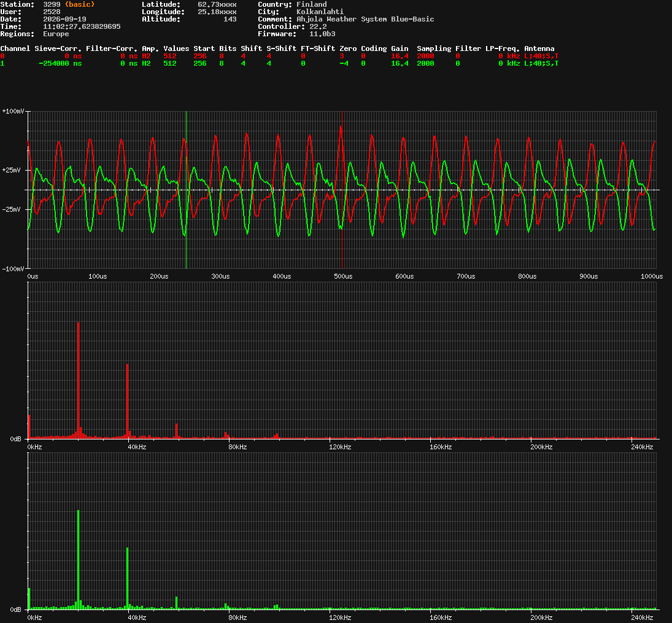Click the "Filter-Corr." column header
672x623 pixels.
click(112, 48)
